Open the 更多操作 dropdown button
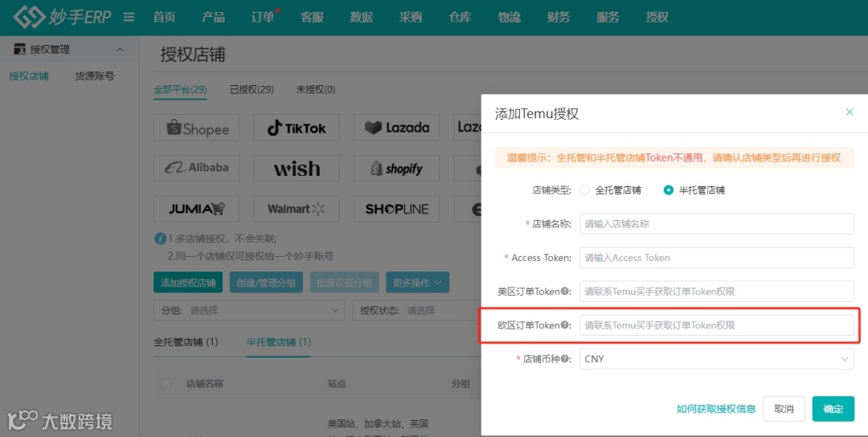This screenshot has height=437, width=868. click(x=417, y=283)
